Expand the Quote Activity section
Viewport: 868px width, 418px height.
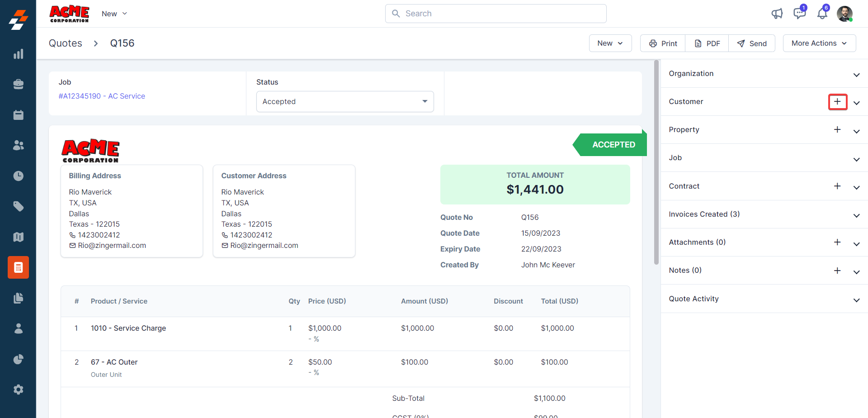(x=856, y=300)
